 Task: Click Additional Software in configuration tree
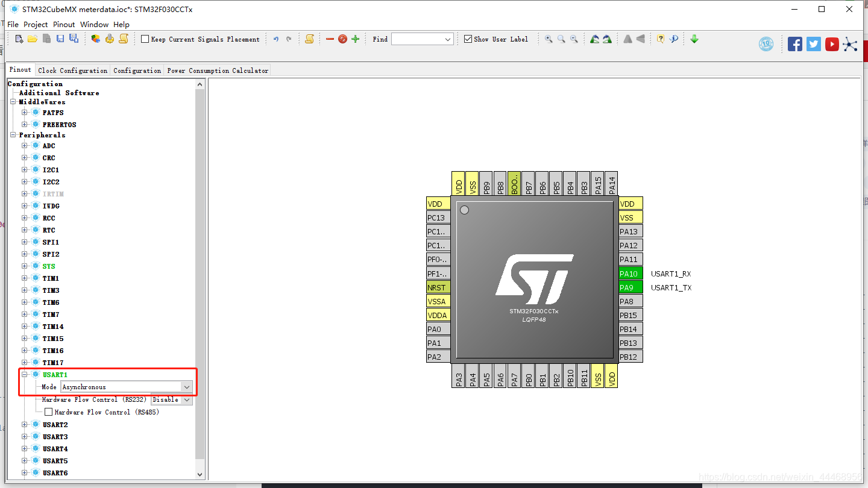(59, 93)
